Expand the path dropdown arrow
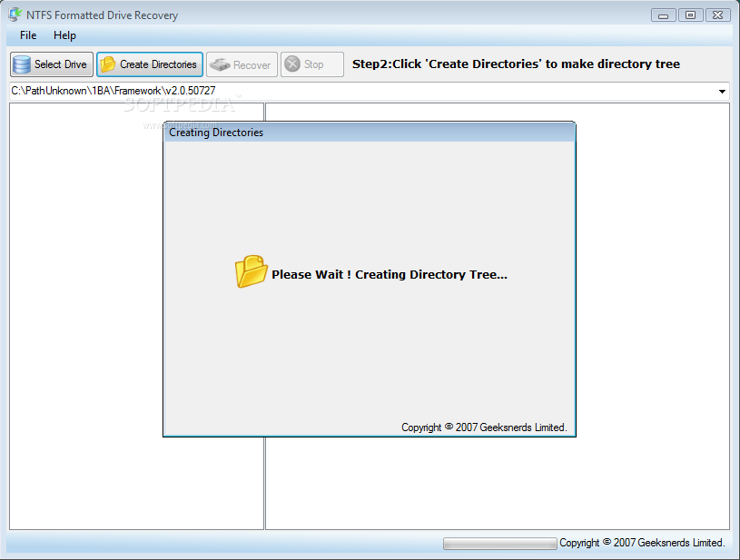The width and height of the screenshot is (740, 560). 722,91
